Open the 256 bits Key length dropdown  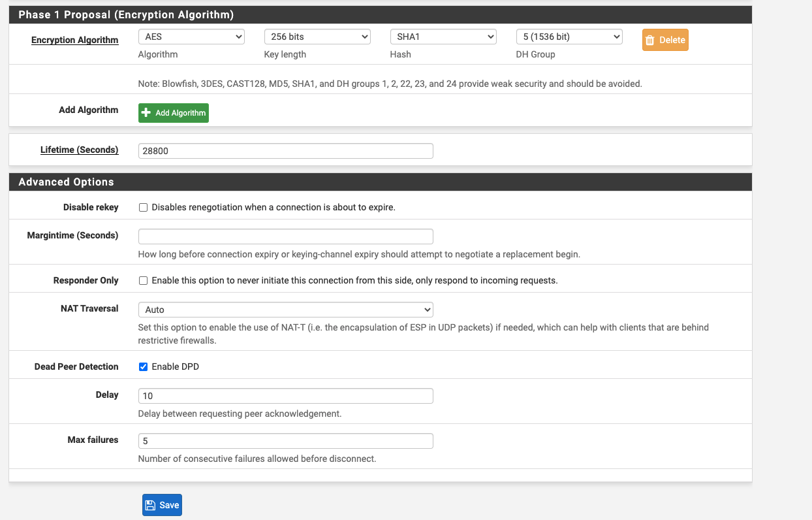pyautogui.click(x=317, y=37)
